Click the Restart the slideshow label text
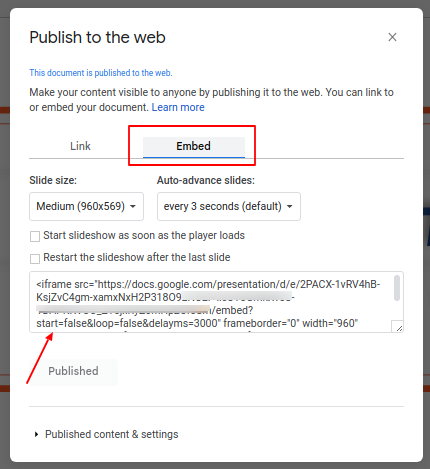This screenshot has width=430, height=469. (x=137, y=257)
